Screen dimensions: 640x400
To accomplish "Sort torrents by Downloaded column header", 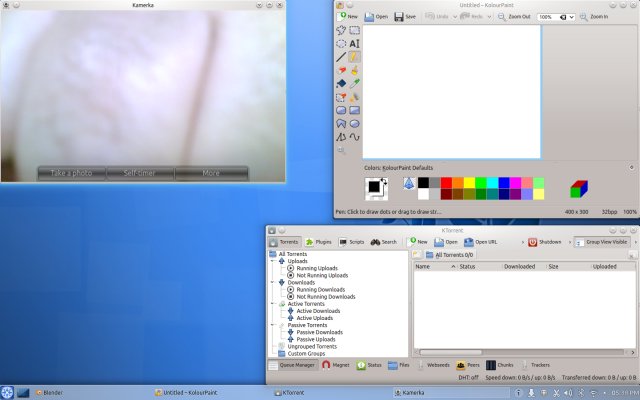I will (524, 267).
